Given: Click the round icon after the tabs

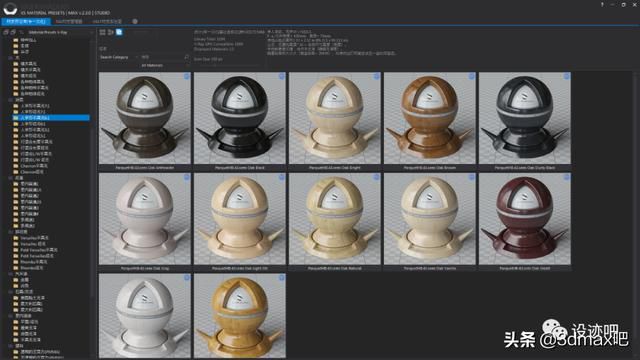Looking at the screenshot, I should pyautogui.click(x=135, y=21).
